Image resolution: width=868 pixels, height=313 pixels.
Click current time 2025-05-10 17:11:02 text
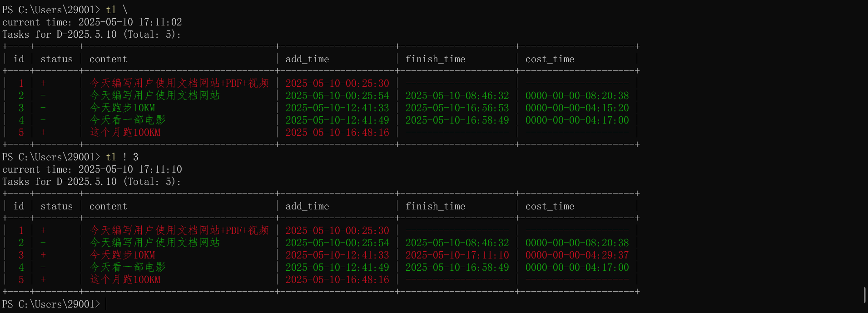(x=130, y=22)
